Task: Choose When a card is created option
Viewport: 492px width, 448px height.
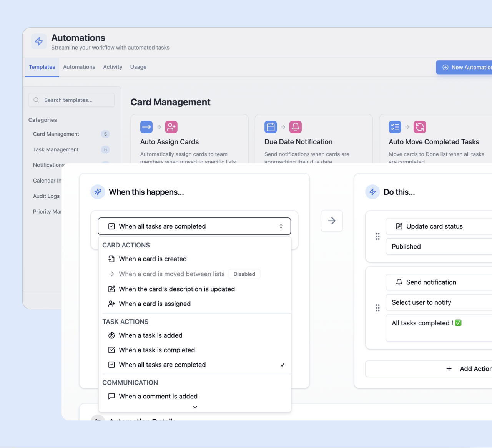Action: tap(195, 259)
